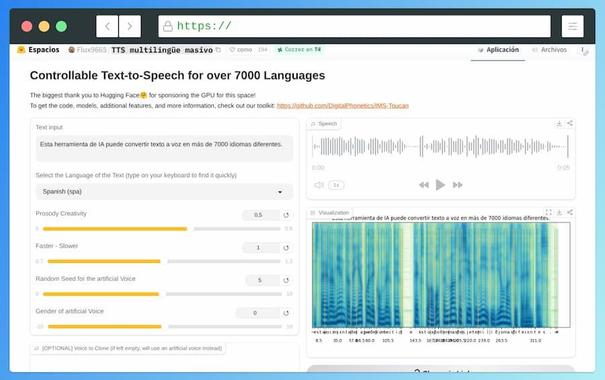
Task: Go forward with the browser forward arrow
Action: pyautogui.click(x=130, y=26)
